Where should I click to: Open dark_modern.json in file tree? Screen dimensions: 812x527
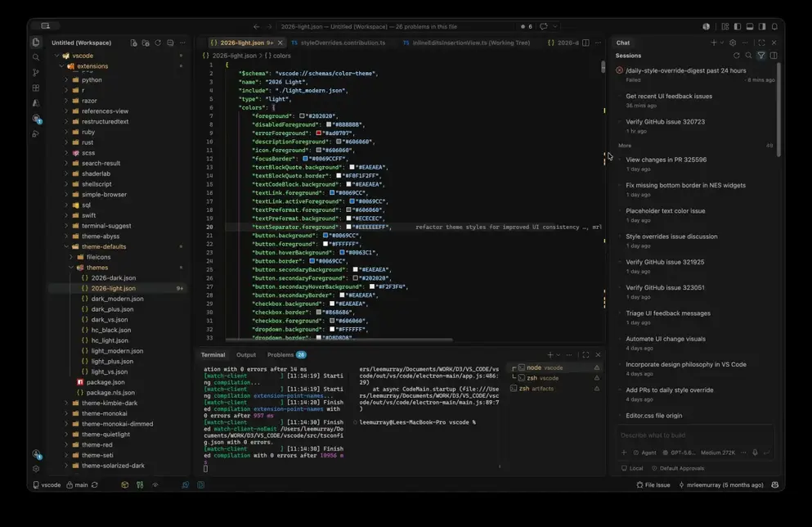click(x=117, y=299)
